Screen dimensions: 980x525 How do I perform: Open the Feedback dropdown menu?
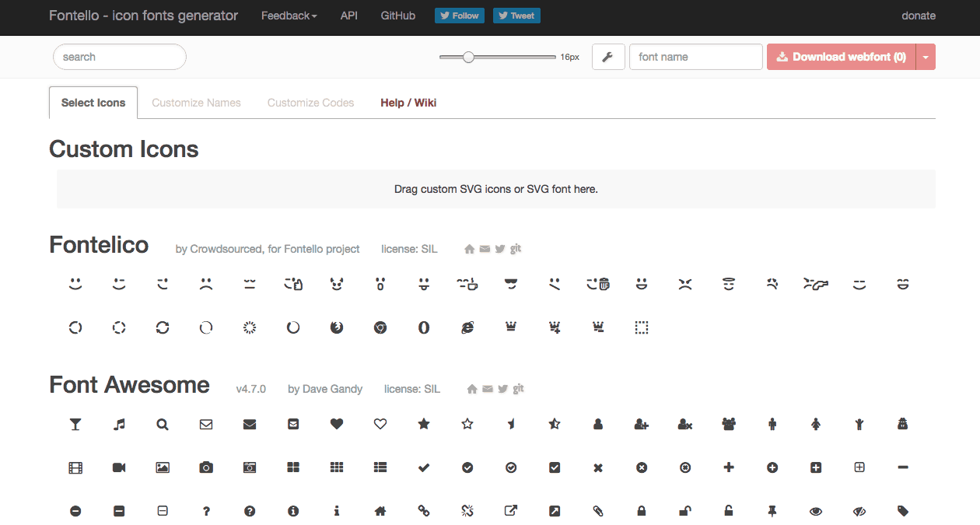289,15
